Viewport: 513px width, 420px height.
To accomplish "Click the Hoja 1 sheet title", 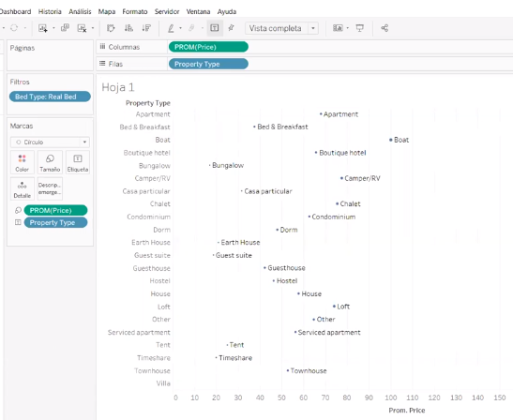I will 118,87.
